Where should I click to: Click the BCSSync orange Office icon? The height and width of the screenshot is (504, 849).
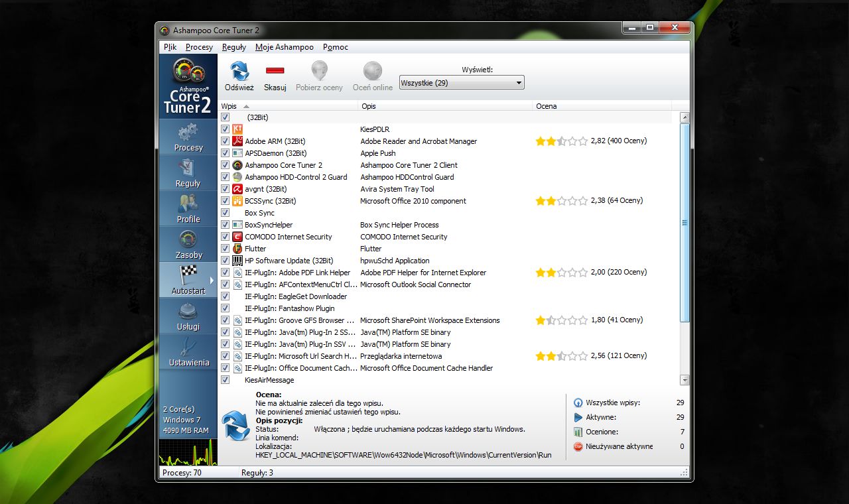(237, 201)
